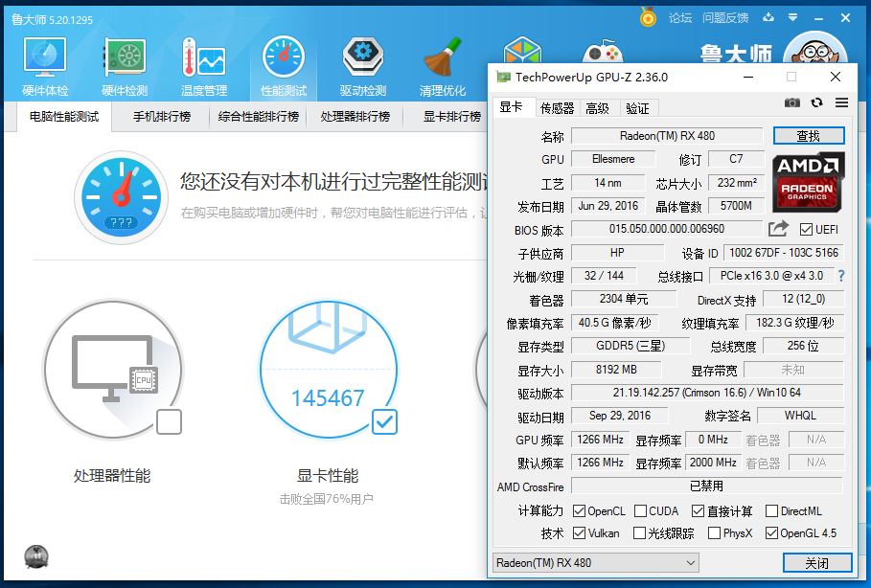
Task: Click the colorful cube icon in toolbar
Action: point(522,50)
